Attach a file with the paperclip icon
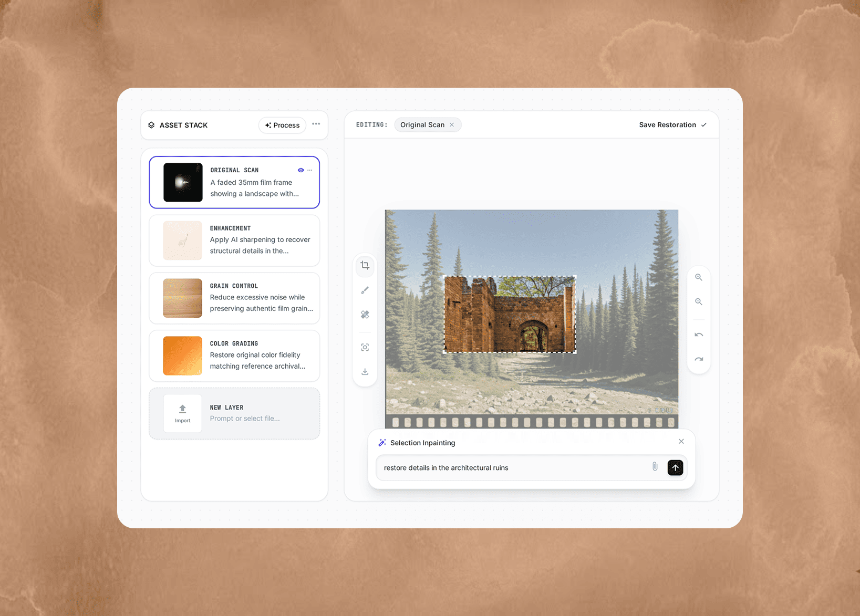860x616 pixels. (x=655, y=467)
